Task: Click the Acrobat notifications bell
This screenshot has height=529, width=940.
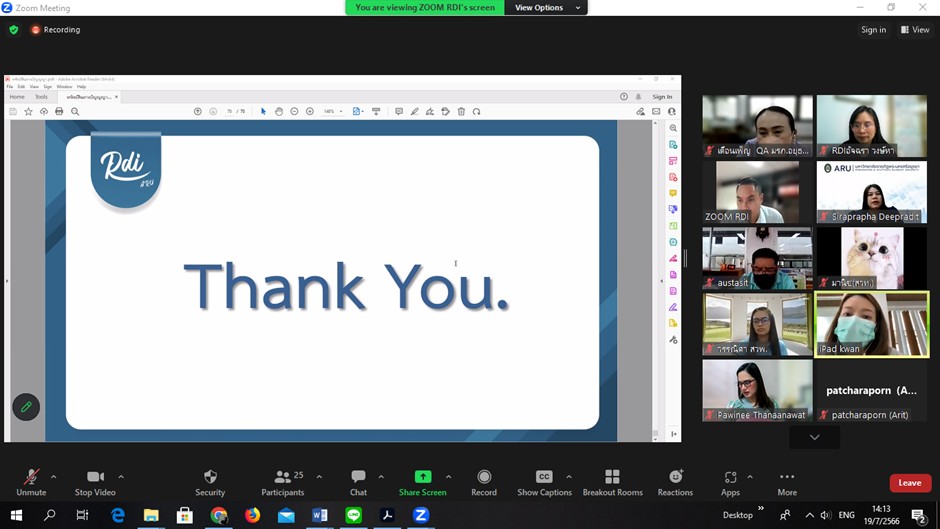Action: click(x=638, y=97)
